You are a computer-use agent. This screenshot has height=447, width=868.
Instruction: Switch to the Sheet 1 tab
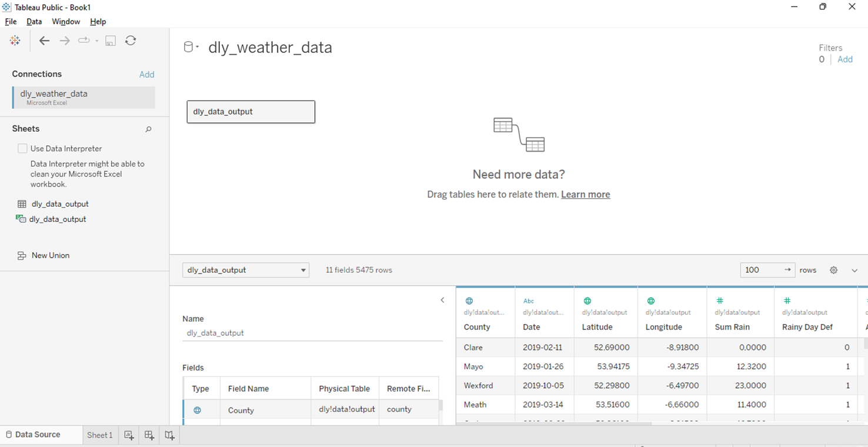point(99,435)
